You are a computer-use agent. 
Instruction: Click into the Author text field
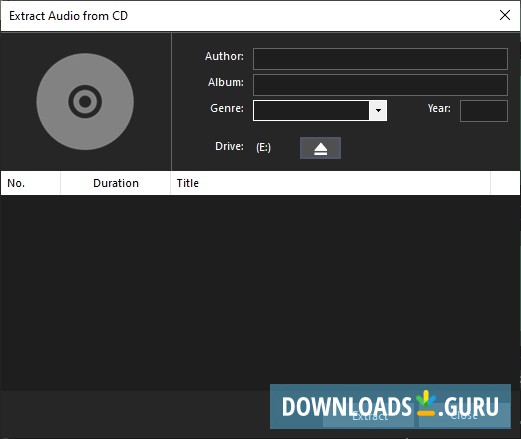(x=380, y=59)
